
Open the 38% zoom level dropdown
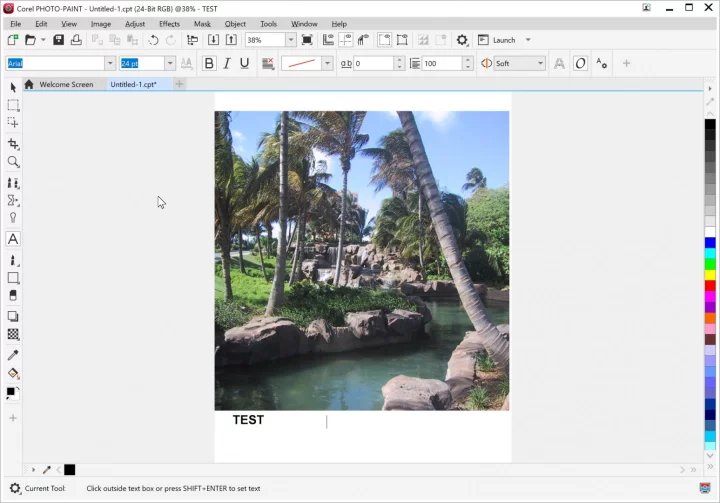pos(291,40)
